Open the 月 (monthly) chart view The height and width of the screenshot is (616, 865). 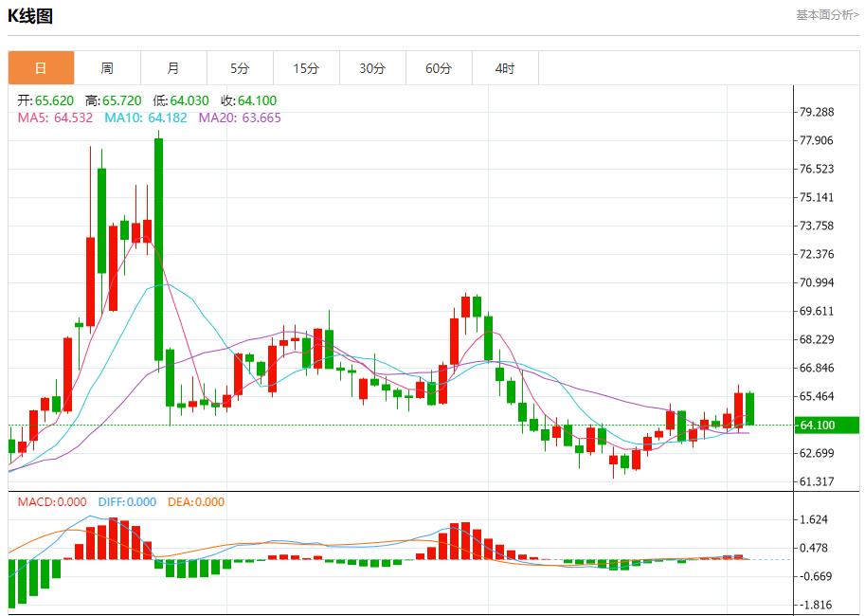(x=173, y=67)
